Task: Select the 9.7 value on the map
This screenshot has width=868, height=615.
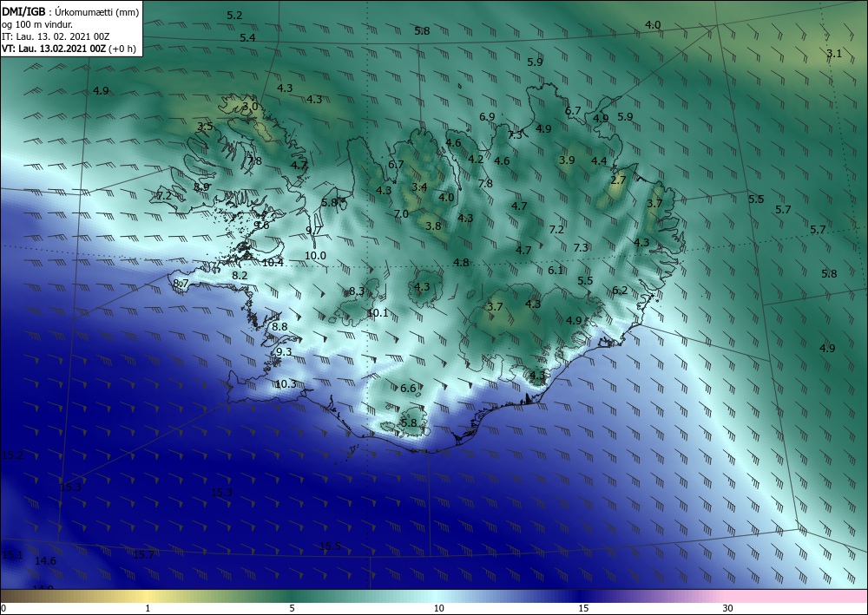Action: (313, 230)
